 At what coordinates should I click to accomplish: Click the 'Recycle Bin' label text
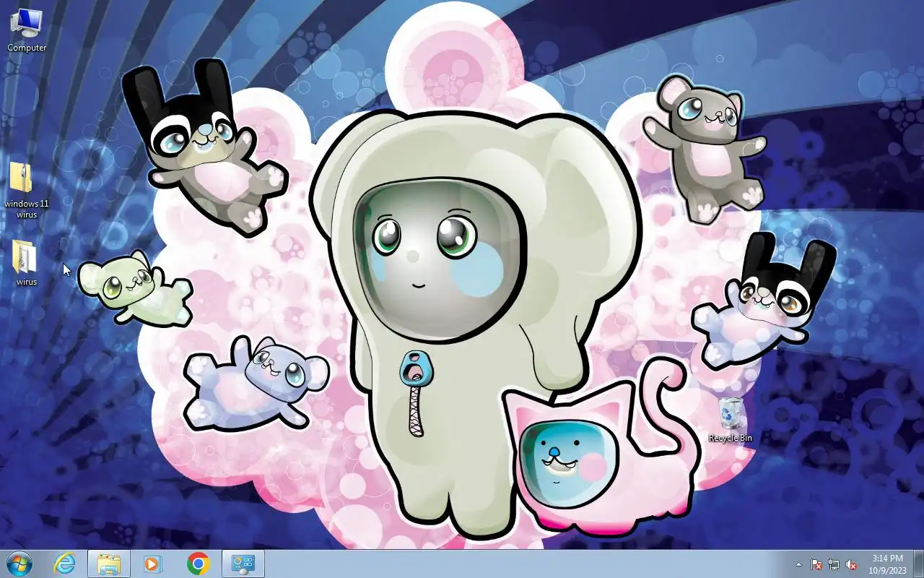pyautogui.click(x=731, y=438)
